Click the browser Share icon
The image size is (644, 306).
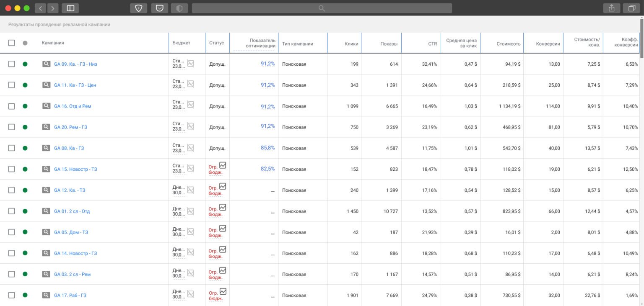pos(611,8)
